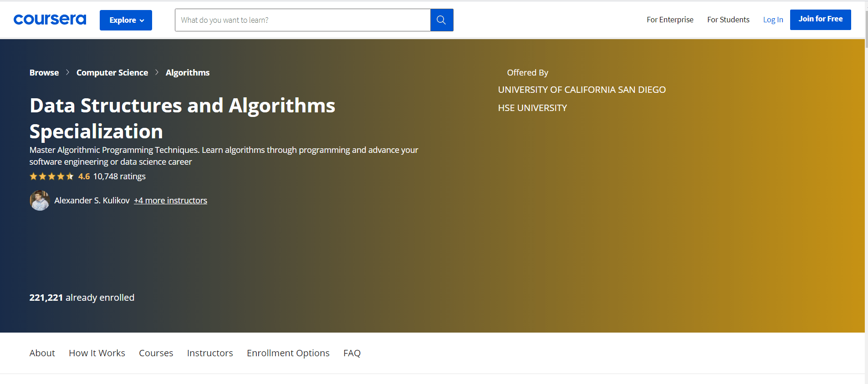The width and height of the screenshot is (868, 384).
Task: Go to the Browse breadcrumb
Action: pos(44,73)
